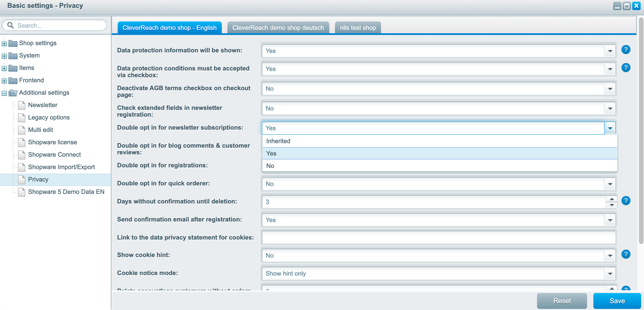Click help icon for Days without confirmation
The image size is (644, 310).
click(x=625, y=201)
